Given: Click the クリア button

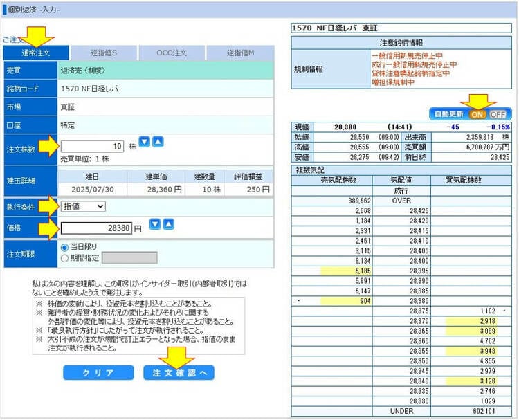Looking at the screenshot, I should coord(99,373).
